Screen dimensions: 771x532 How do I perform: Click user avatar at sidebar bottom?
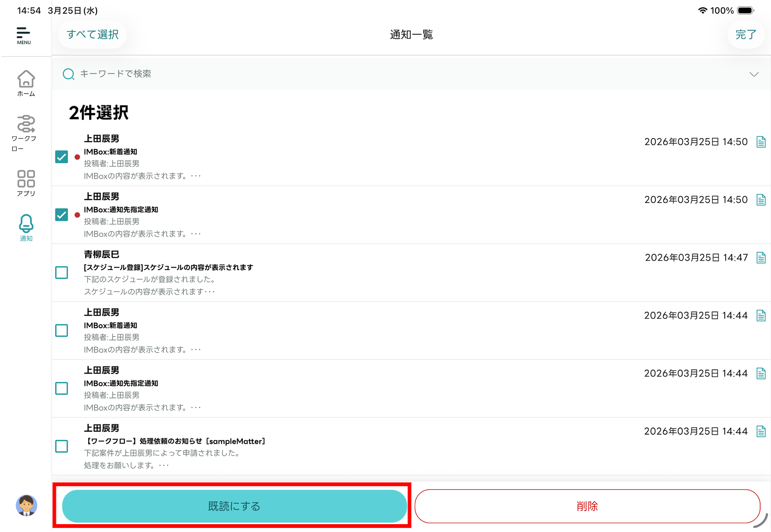(x=26, y=505)
